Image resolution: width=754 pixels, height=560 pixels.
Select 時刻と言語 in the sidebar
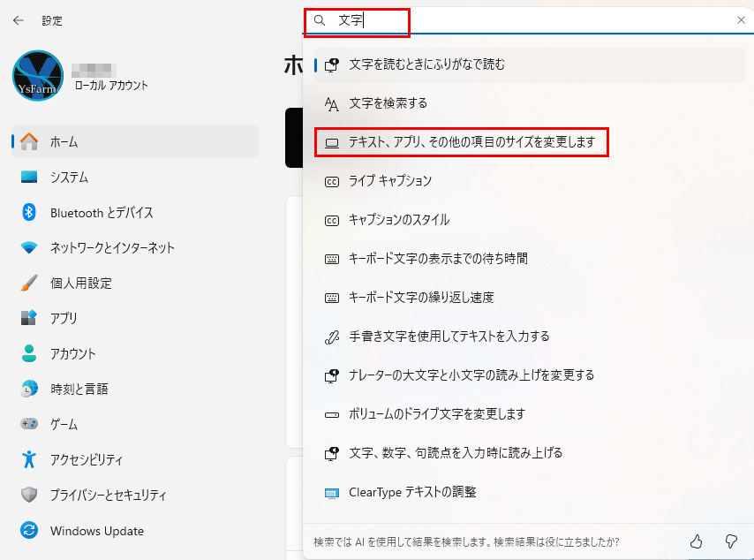click(x=79, y=389)
